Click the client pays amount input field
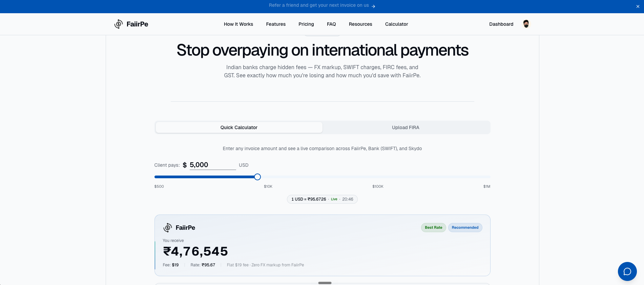 pos(213,165)
